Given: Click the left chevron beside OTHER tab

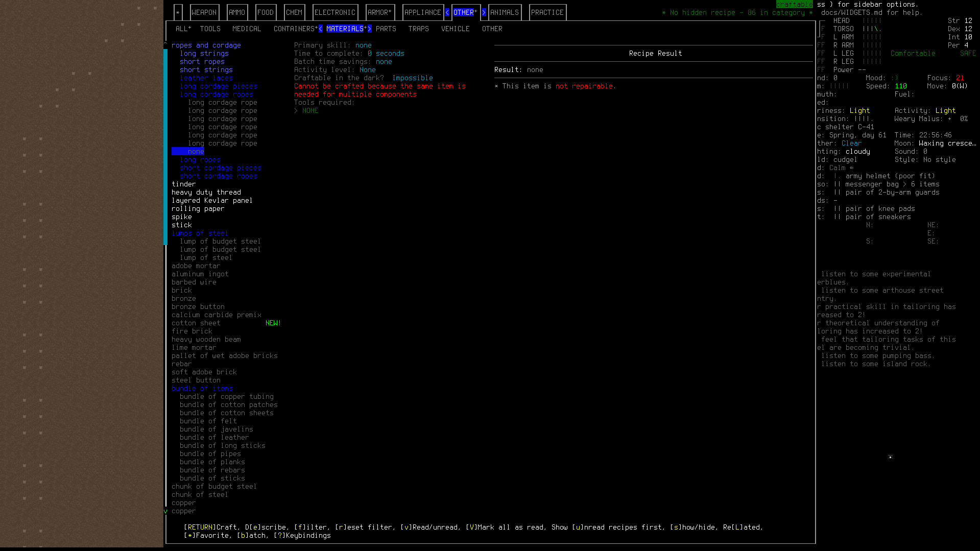Looking at the screenshot, I should (x=447, y=12).
